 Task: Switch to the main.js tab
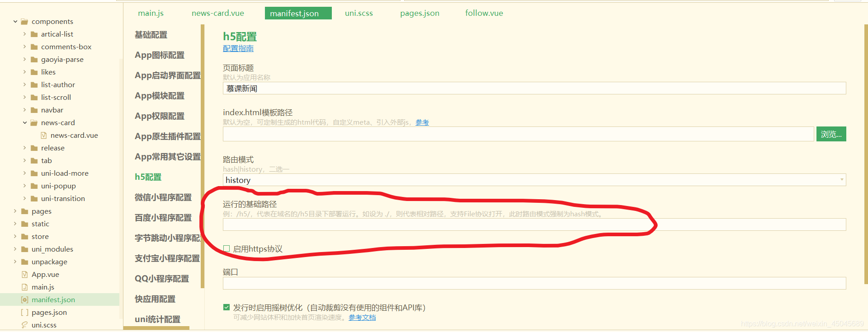coord(151,14)
